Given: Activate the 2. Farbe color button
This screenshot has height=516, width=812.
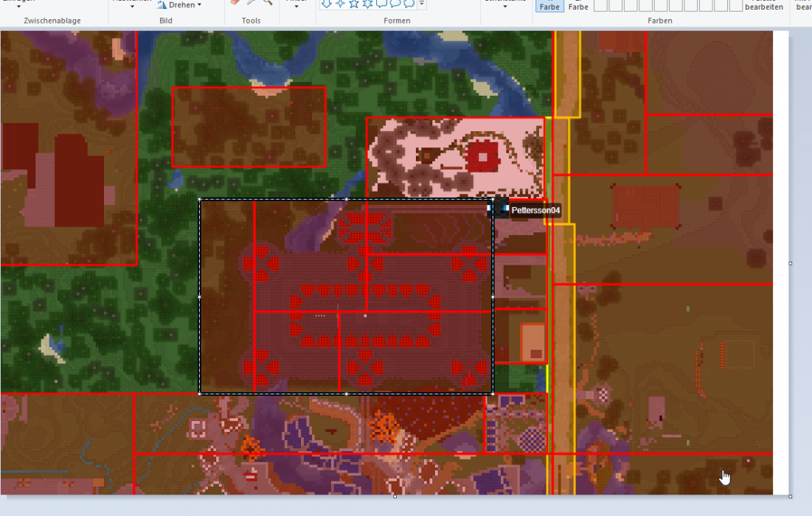Looking at the screenshot, I should [x=578, y=6].
